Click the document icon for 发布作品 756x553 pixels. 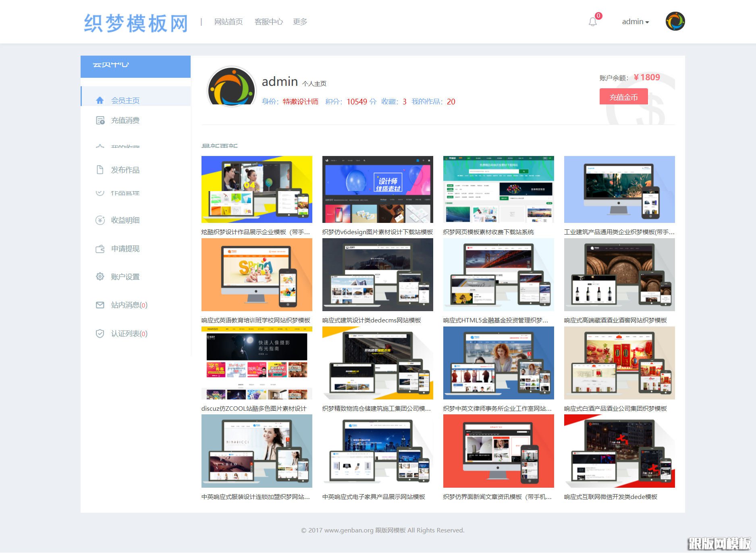click(100, 170)
